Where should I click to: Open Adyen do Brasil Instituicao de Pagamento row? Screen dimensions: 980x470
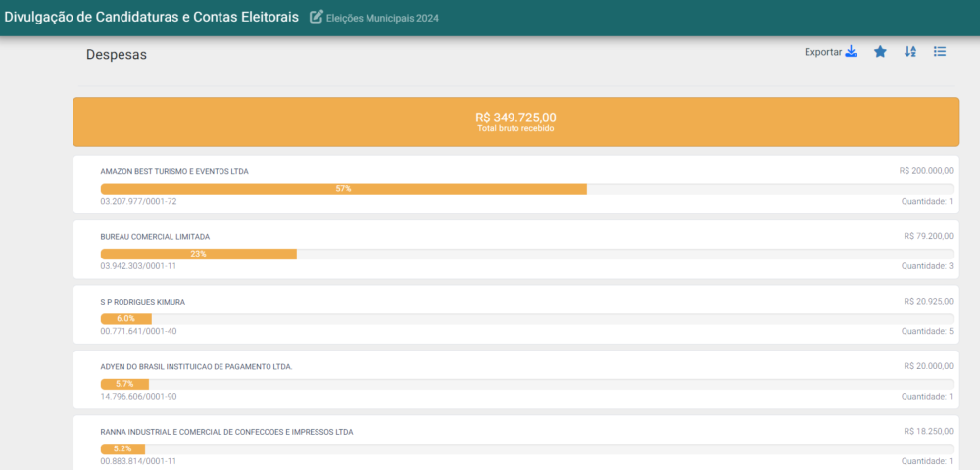(x=196, y=366)
